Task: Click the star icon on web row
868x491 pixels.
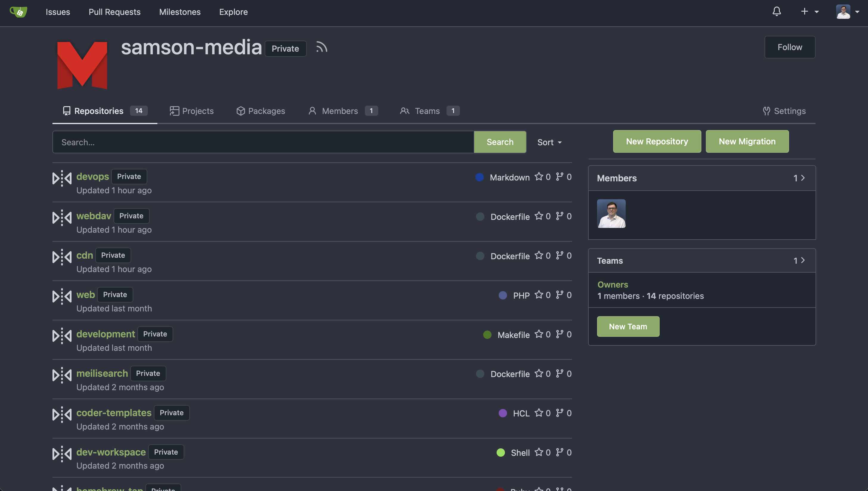Action: coord(539,295)
